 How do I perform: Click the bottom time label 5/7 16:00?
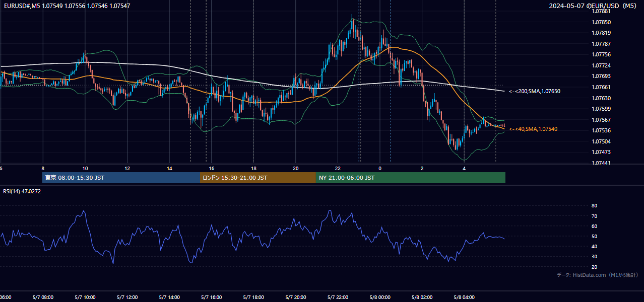(211, 297)
